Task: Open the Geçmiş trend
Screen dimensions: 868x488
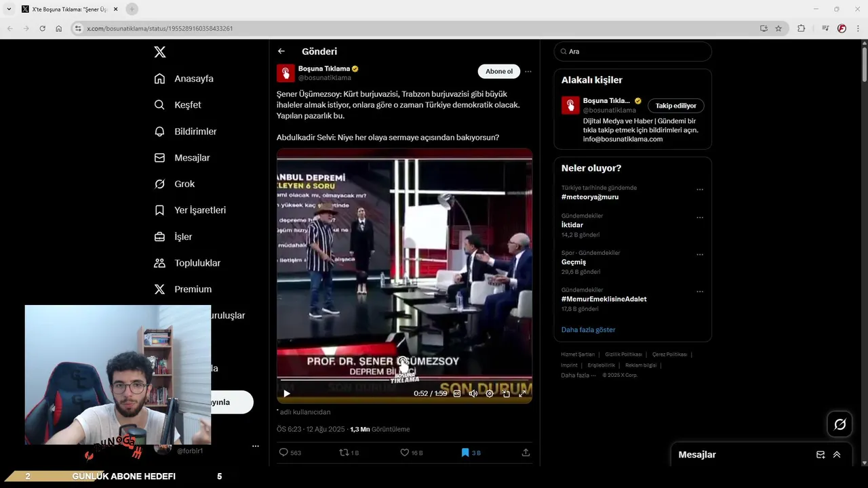Action: click(574, 262)
